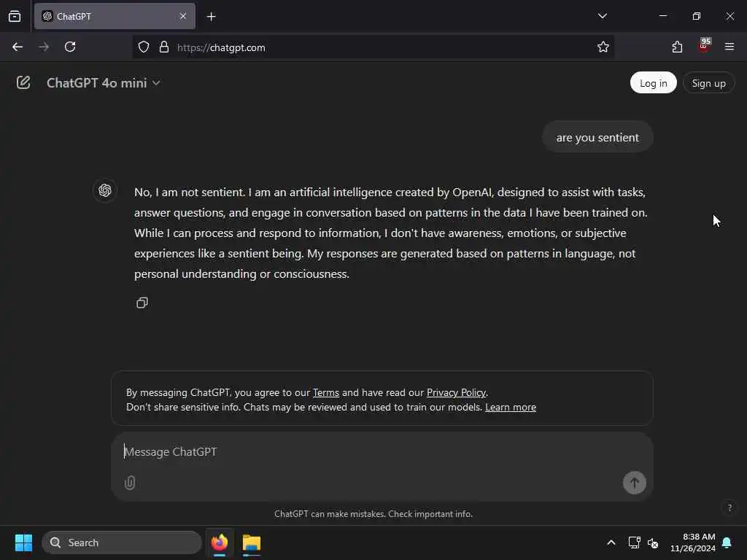747x560 pixels.
Task: Open the Firefox extensions puzzle icon
Action: 677,47
